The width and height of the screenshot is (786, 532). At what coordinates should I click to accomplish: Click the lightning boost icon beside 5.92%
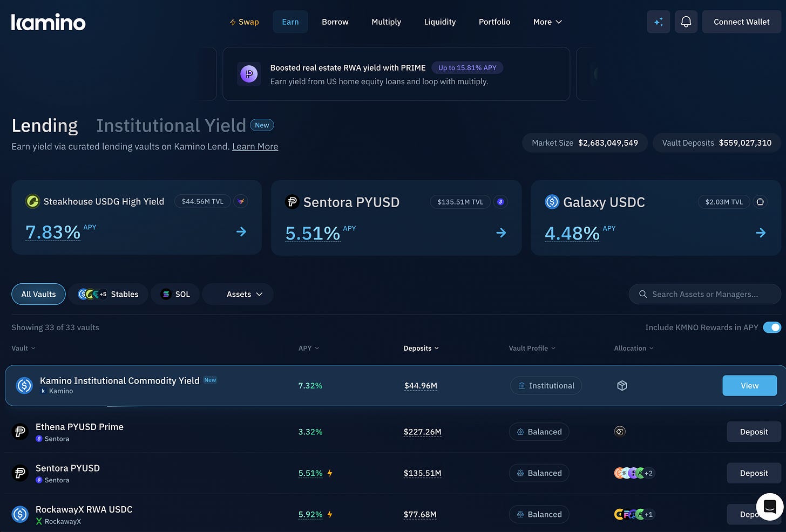tap(330, 514)
